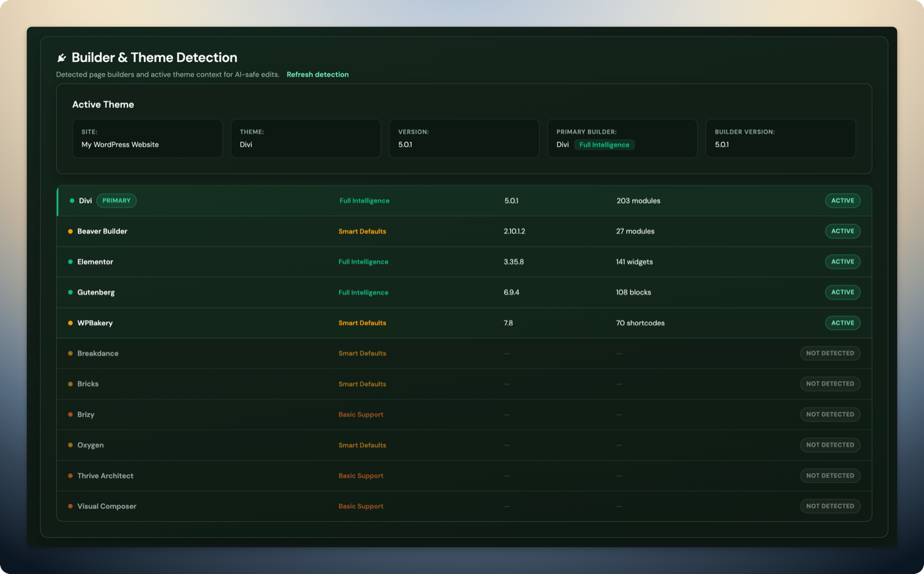
Task: Toggle the ACTIVE status on the Divi row
Action: [x=842, y=201]
